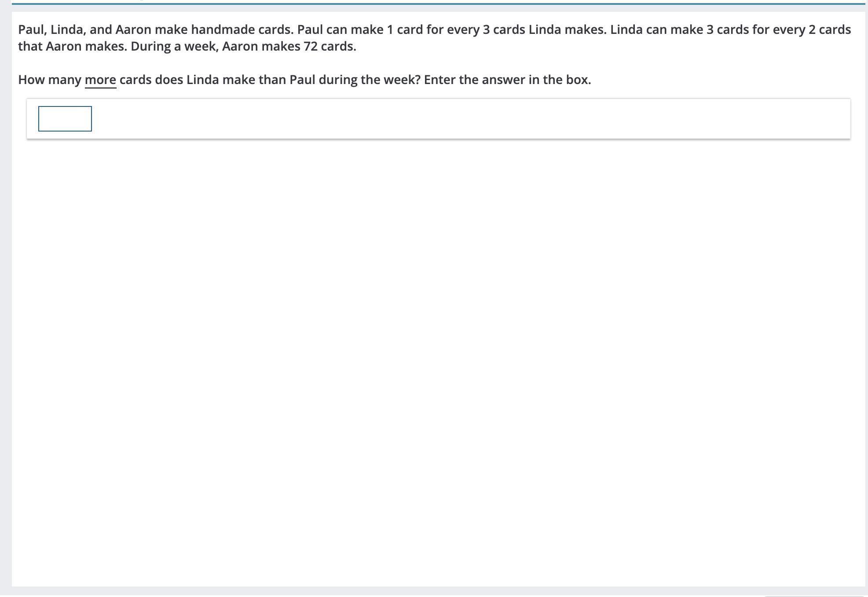This screenshot has height=597, width=868.
Task: Click the word "Aaron" in the first line
Action: (x=133, y=30)
